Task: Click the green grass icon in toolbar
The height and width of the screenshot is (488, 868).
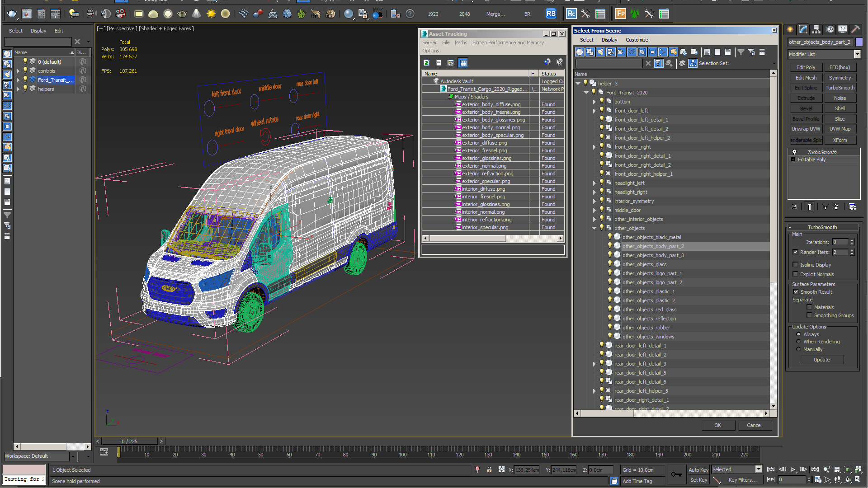Action: click(301, 14)
